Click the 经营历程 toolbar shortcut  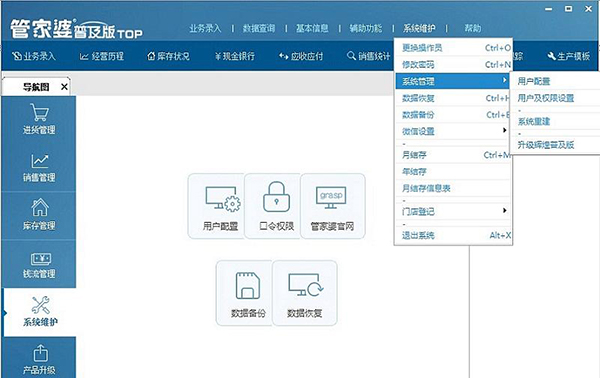[x=101, y=56]
